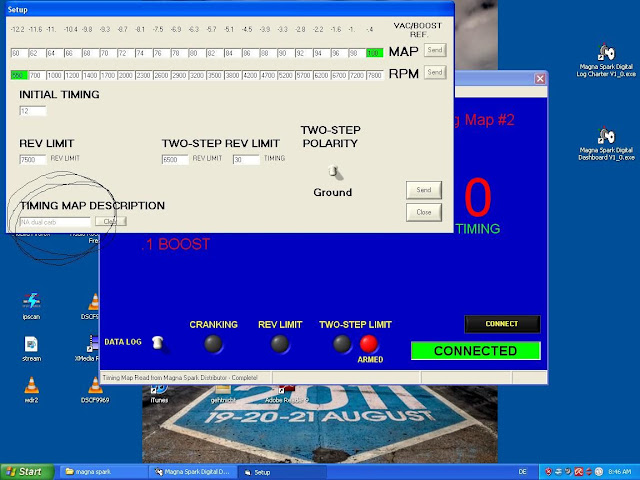Select the highlighted green RPM cell 550

19,76
